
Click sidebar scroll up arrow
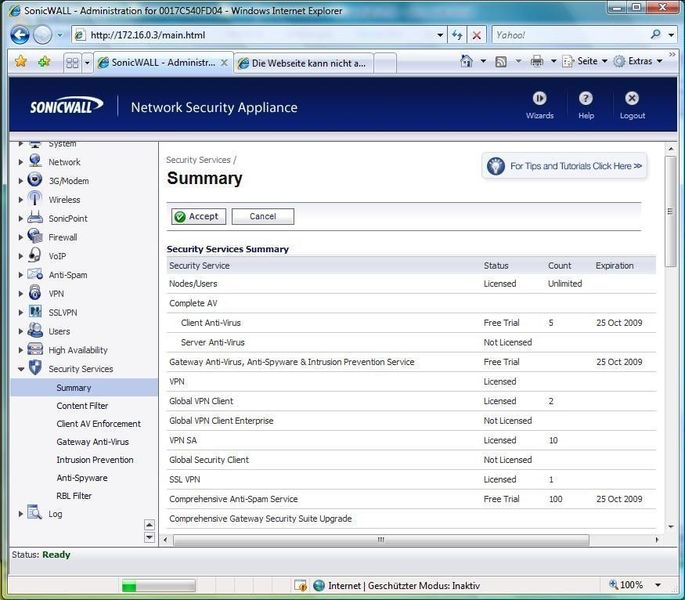click(149, 524)
